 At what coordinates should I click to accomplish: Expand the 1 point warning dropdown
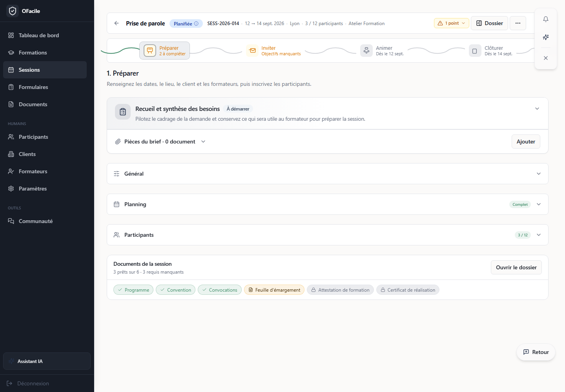(x=452, y=23)
